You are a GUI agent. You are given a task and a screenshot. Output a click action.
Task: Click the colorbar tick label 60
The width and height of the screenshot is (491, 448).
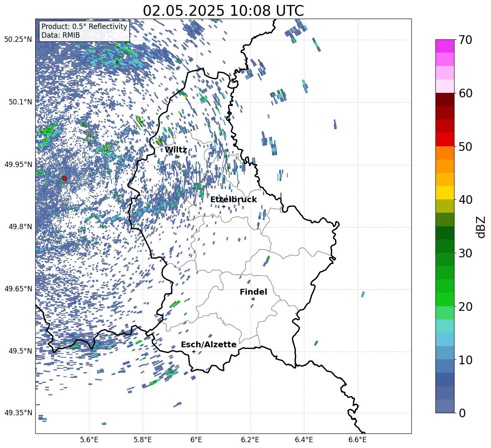[x=465, y=93]
